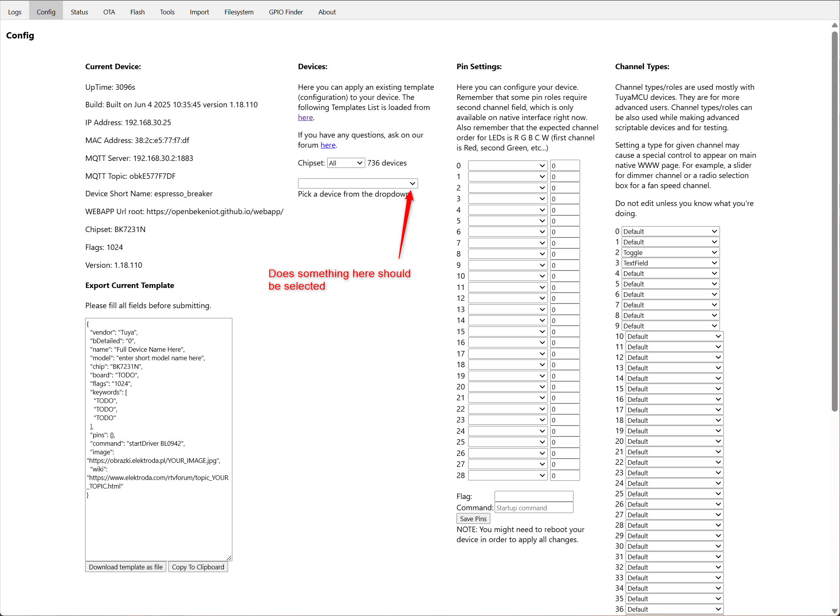Click pin 20 channel number field
840x616 pixels.
coord(565,387)
